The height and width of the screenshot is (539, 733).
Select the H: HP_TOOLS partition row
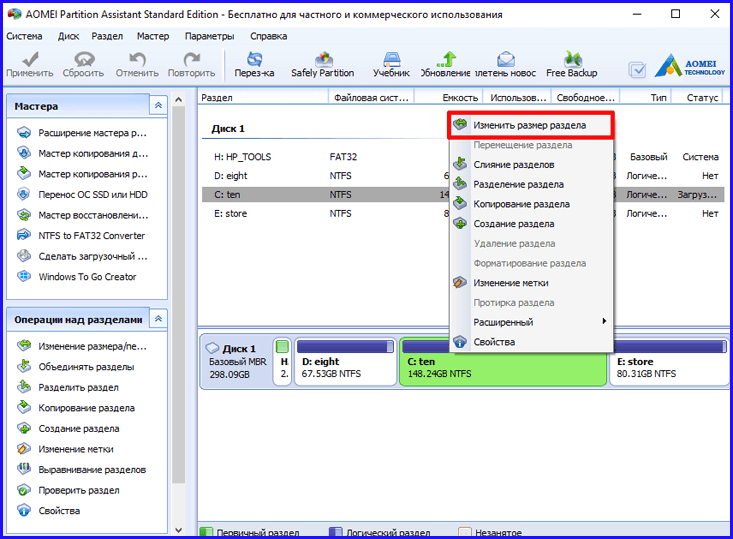(463, 157)
